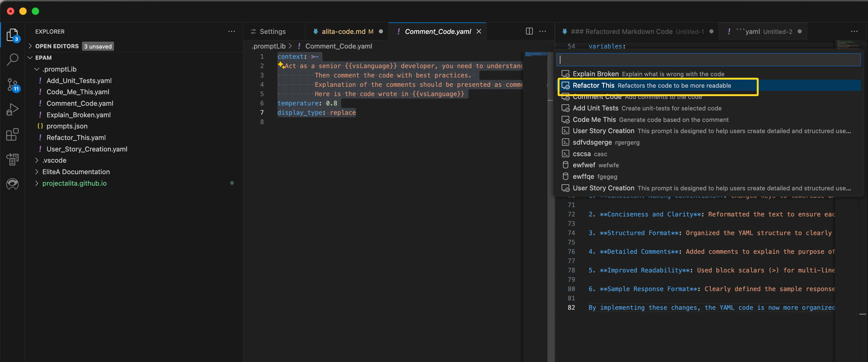Image resolution: width=868 pixels, height=362 pixels.
Task: Click unsaved dot on Untitled-1 tab
Action: (711, 31)
